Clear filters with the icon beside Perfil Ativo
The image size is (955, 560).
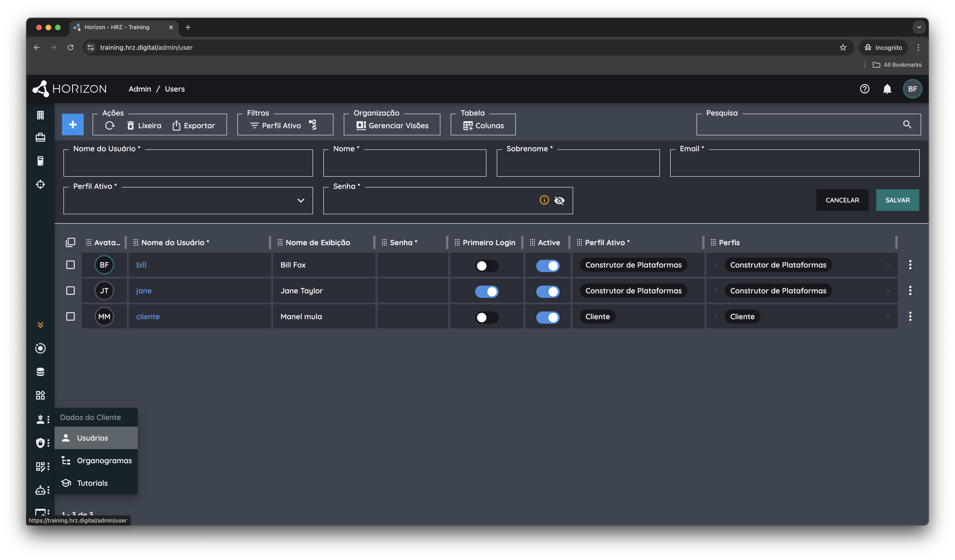pyautogui.click(x=313, y=125)
